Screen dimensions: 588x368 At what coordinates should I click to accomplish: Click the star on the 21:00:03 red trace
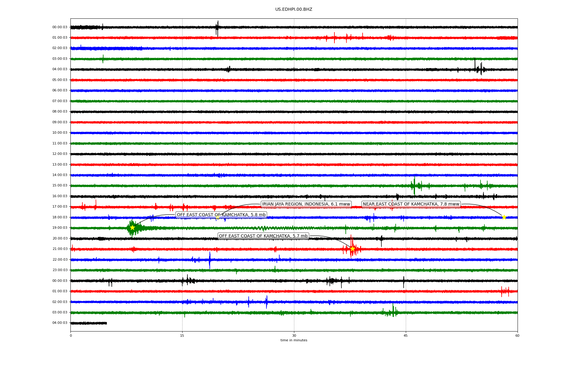click(352, 249)
